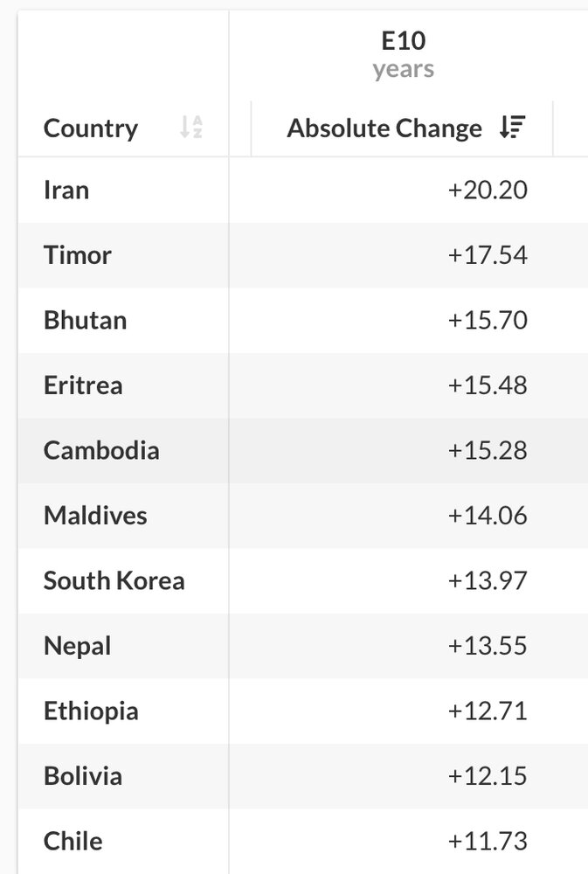Select Eritrea in the country list
This screenshot has height=874, width=588.
[x=83, y=385]
